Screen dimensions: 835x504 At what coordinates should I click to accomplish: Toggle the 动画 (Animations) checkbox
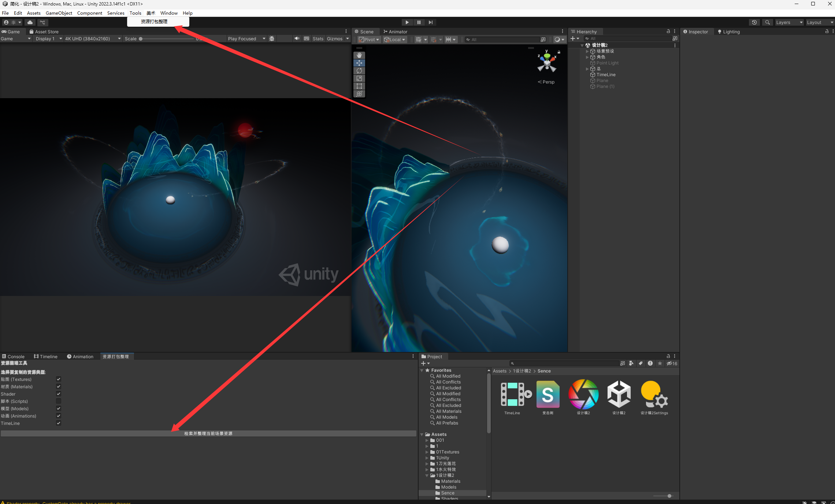tap(59, 416)
